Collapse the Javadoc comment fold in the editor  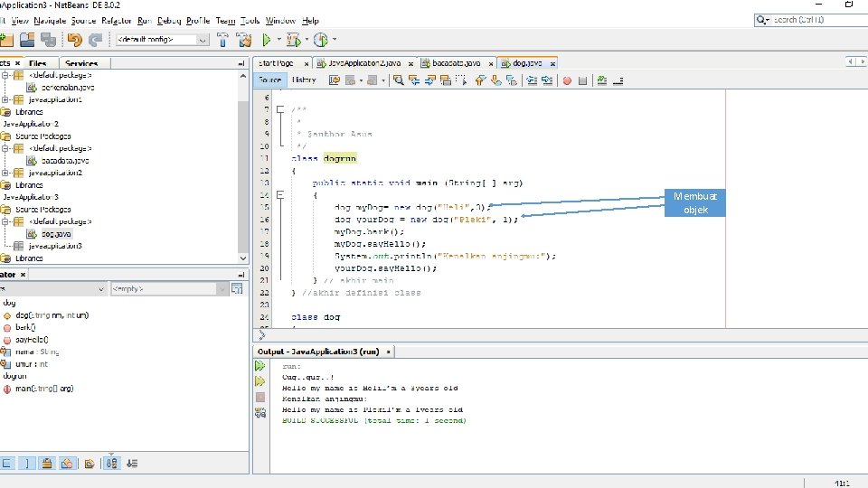(280, 109)
